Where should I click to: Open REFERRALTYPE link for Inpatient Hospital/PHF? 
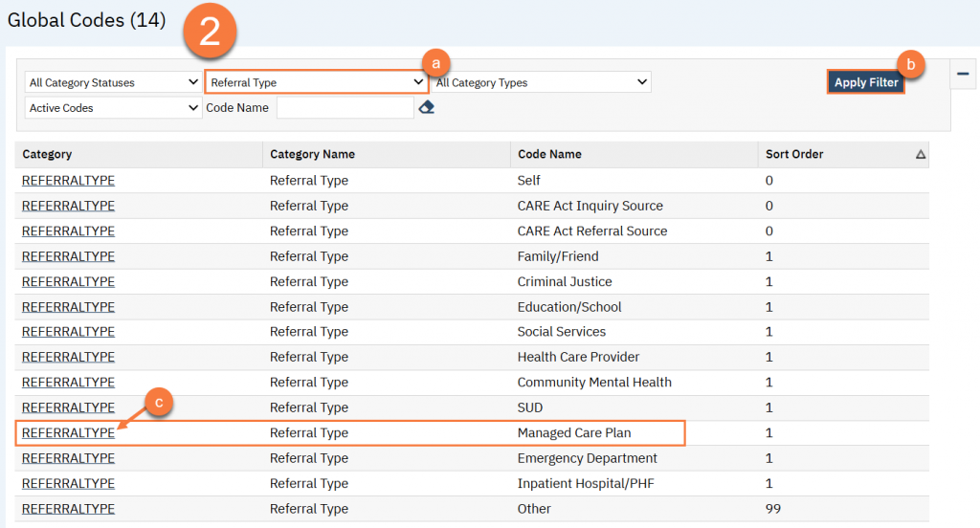pos(68,484)
